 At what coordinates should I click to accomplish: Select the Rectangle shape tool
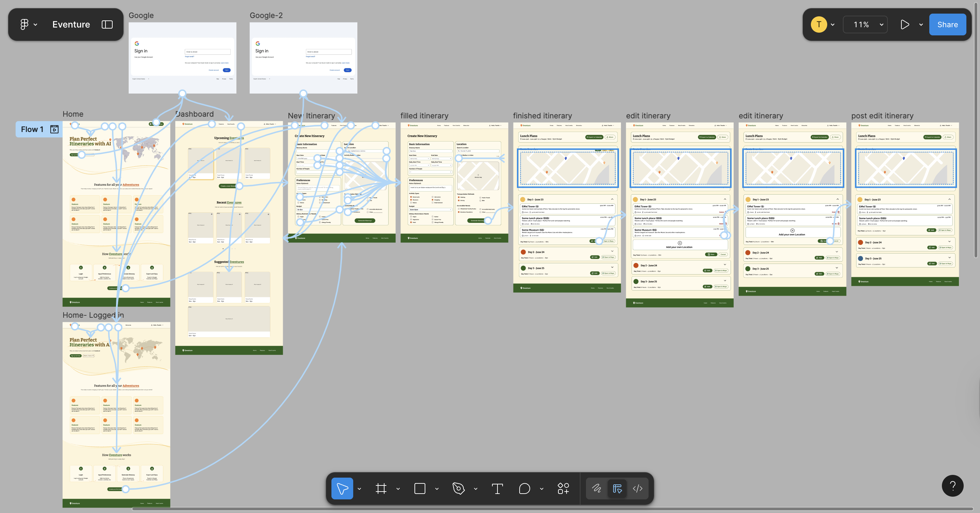click(x=420, y=488)
